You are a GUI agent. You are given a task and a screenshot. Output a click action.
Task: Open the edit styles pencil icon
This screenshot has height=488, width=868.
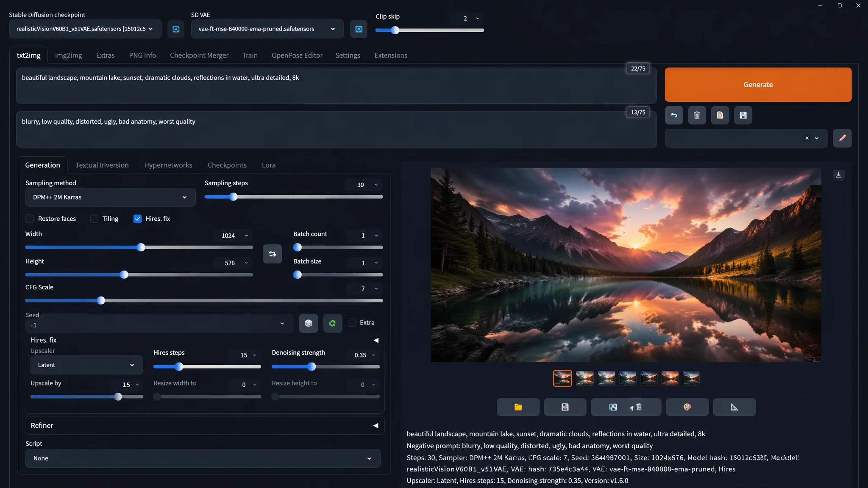[842, 138]
